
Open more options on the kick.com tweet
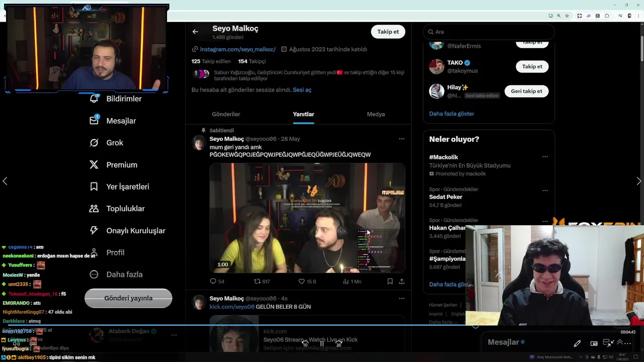pyautogui.click(x=401, y=299)
